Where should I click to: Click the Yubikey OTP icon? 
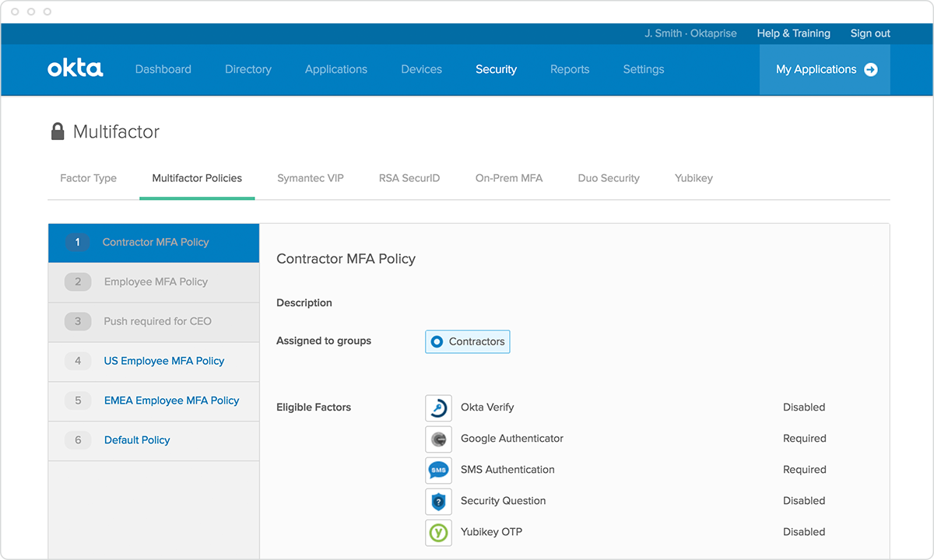[x=438, y=533]
